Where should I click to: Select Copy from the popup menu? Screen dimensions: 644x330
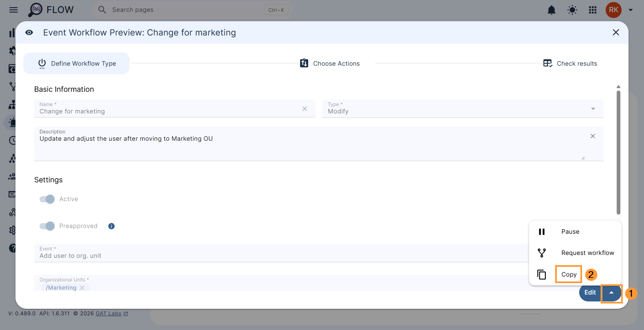click(575, 275)
